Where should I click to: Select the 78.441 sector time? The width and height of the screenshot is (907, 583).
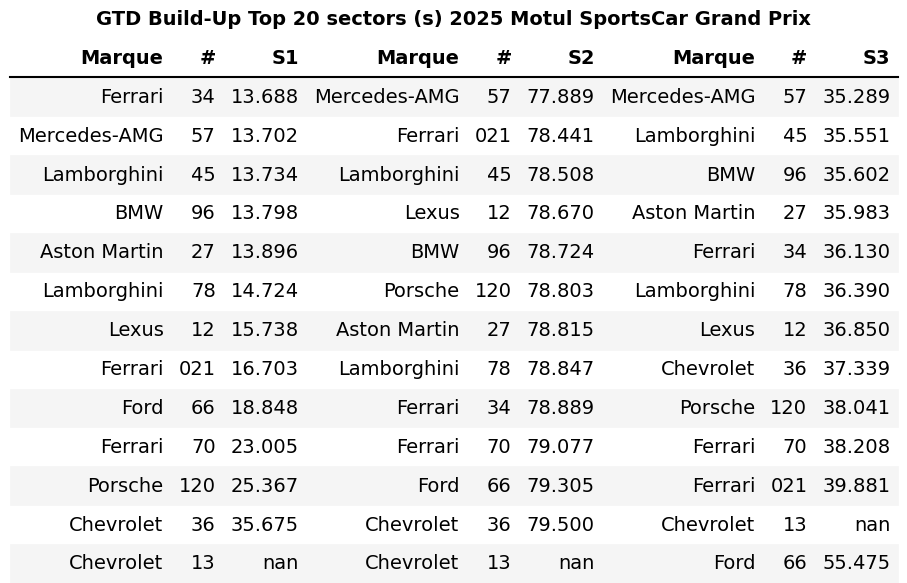pyautogui.click(x=560, y=136)
